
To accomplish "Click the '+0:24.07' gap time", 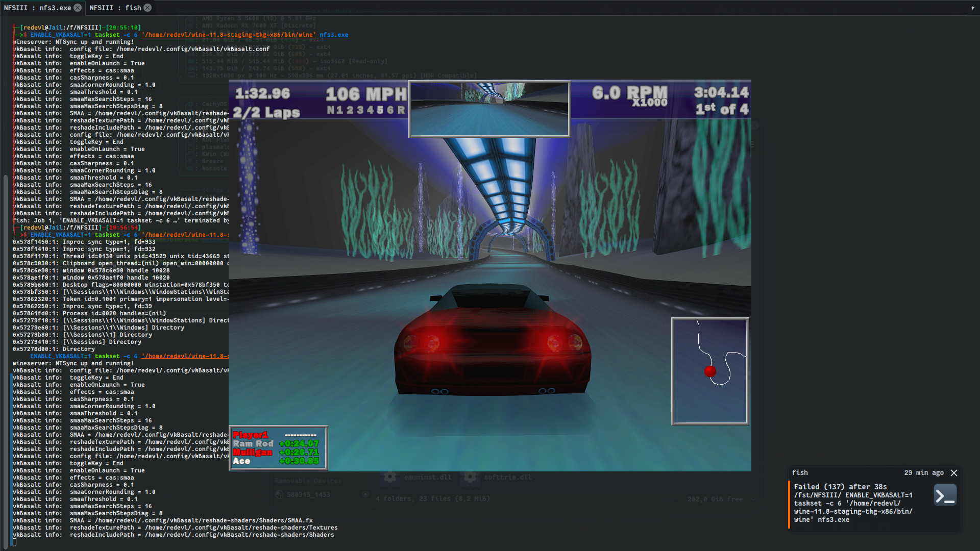I will click(x=299, y=444).
